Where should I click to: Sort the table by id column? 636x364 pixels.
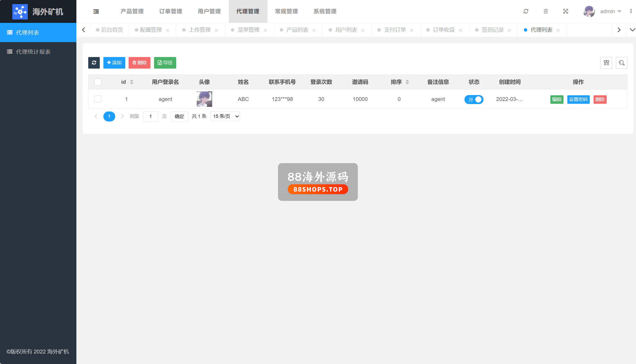click(x=131, y=82)
